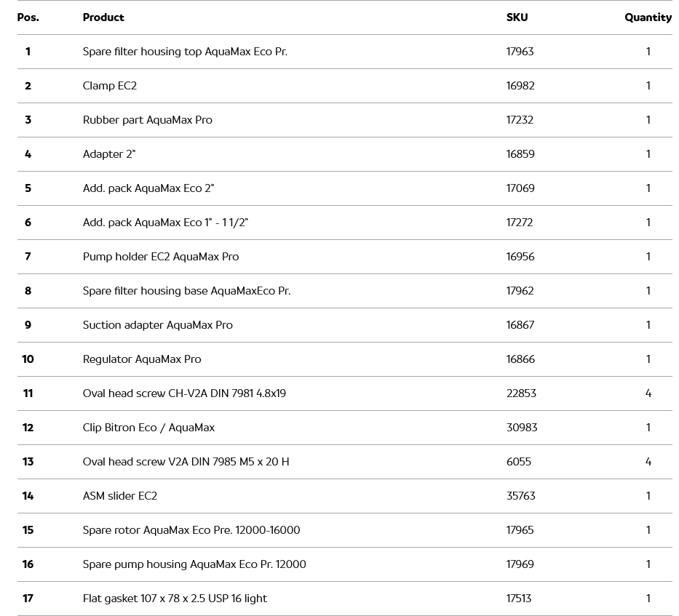
Task: Select Spare filter housing top AquaMax product
Action: pyautogui.click(x=185, y=52)
